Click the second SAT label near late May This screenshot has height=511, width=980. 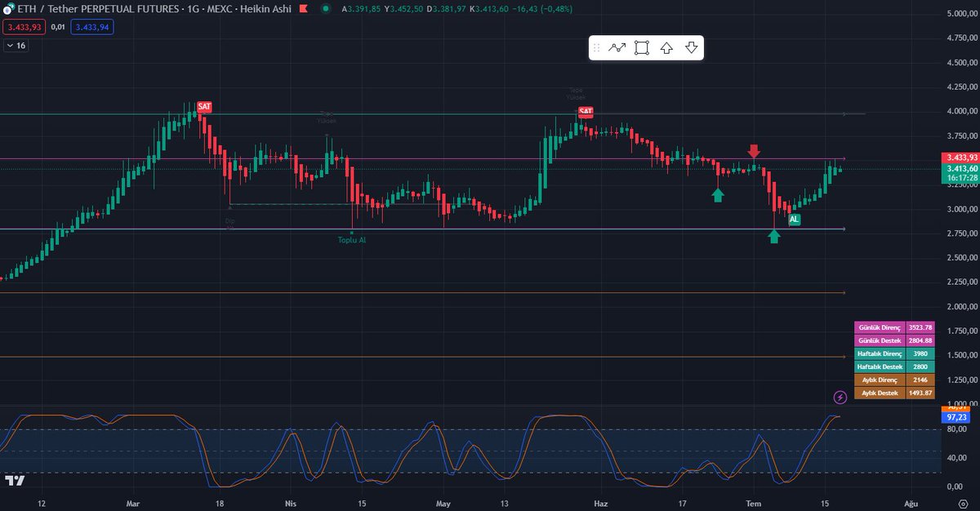586,111
